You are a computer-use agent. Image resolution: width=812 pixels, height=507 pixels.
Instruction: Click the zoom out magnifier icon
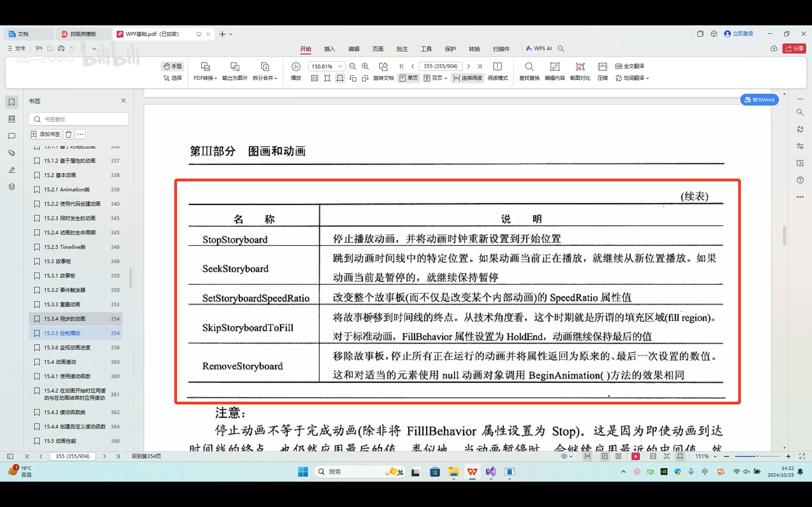coord(352,66)
